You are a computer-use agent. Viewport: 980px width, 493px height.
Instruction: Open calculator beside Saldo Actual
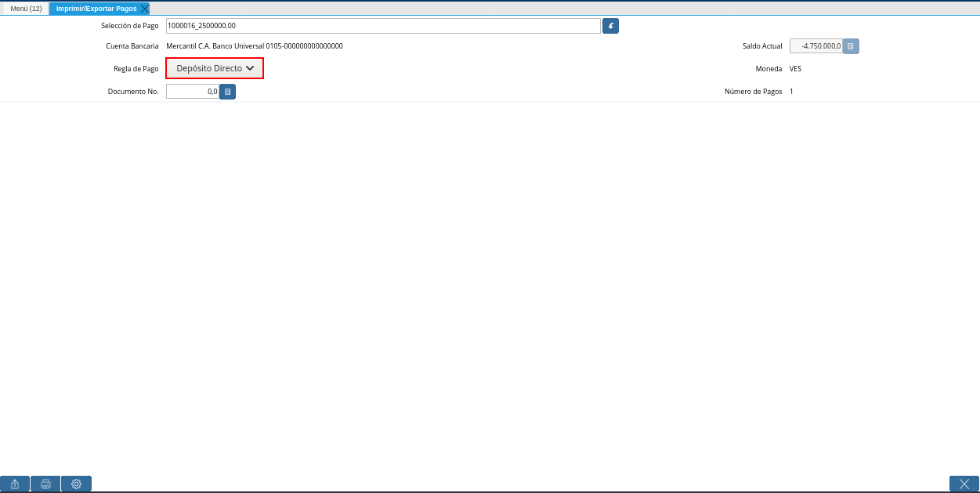pyautogui.click(x=851, y=46)
